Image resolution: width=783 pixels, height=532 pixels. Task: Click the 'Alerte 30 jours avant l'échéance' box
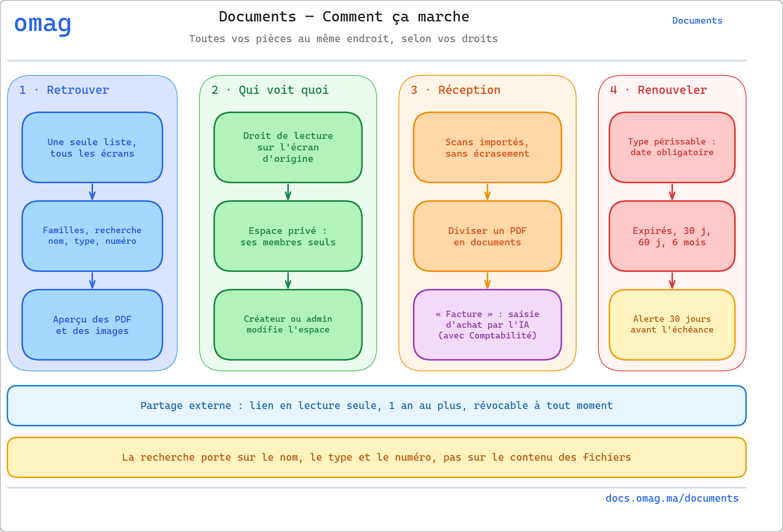[x=672, y=325]
